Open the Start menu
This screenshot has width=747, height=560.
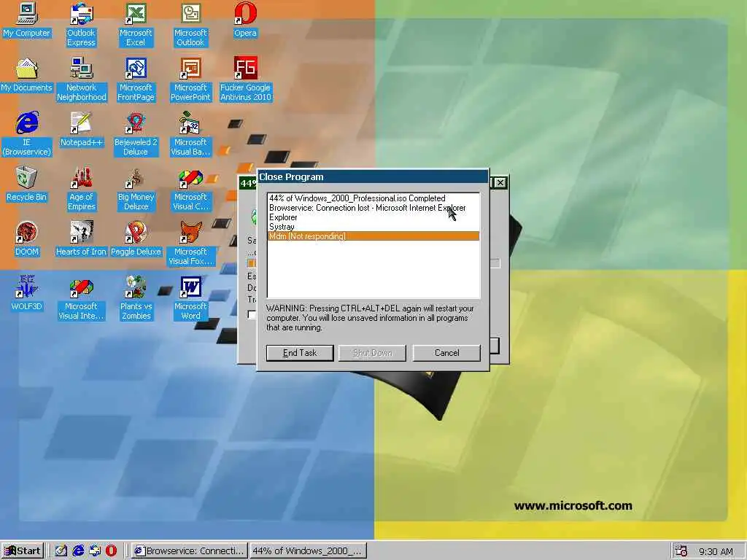[23, 551]
